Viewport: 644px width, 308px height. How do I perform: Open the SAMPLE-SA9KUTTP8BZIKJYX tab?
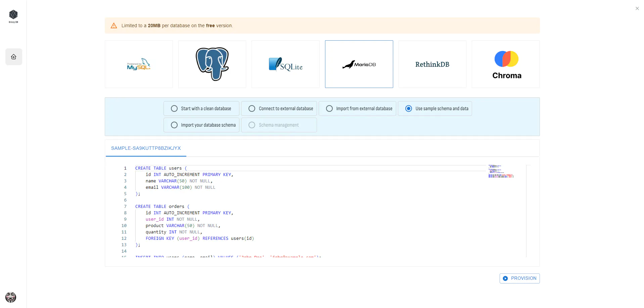tap(146, 148)
